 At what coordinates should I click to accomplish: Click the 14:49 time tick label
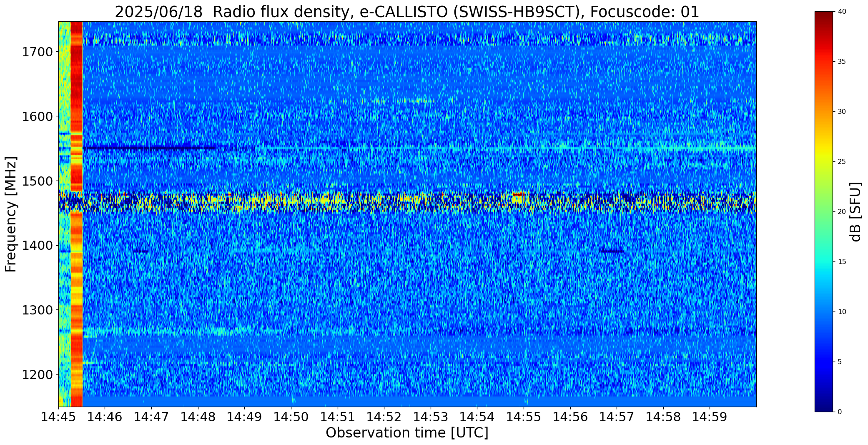point(245,417)
